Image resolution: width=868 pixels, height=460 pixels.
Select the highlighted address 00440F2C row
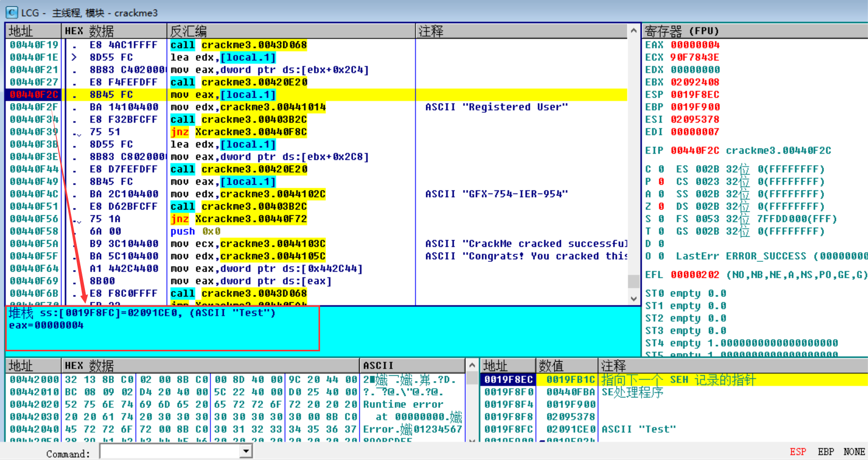point(316,95)
